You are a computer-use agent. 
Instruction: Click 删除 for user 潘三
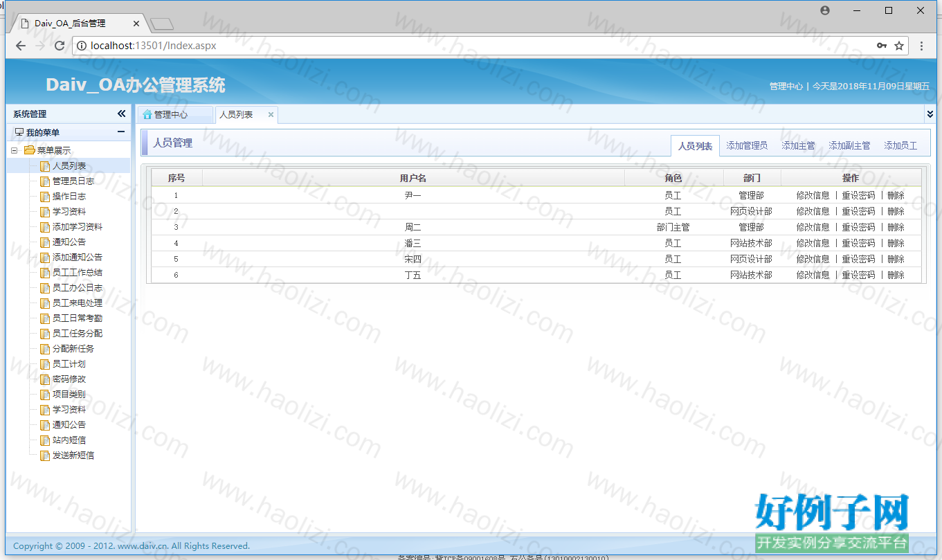(896, 243)
